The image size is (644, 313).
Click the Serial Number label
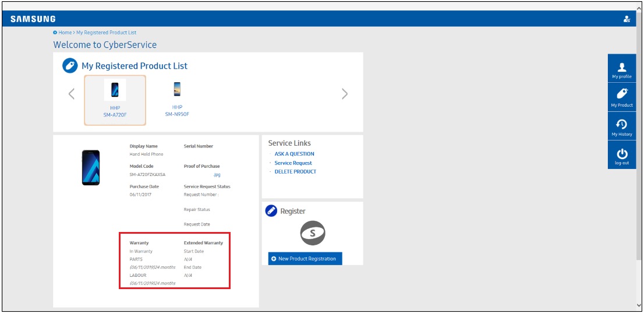pos(199,146)
